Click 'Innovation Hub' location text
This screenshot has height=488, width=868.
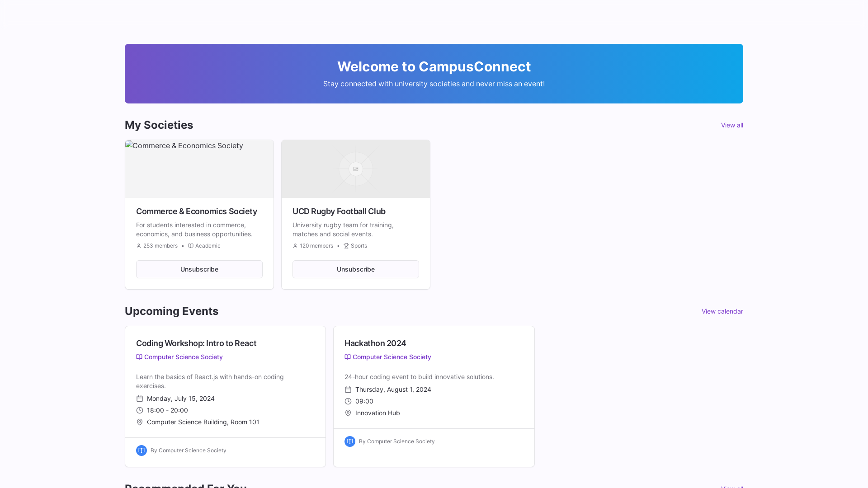coord(377,413)
